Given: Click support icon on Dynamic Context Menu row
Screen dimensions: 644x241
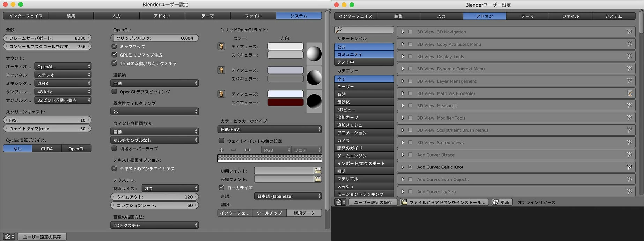Looking at the screenshot, I should pos(629,69).
